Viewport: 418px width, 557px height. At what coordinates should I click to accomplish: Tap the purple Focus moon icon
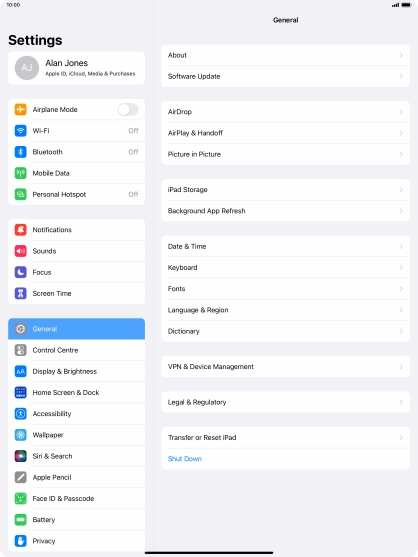pyautogui.click(x=21, y=272)
